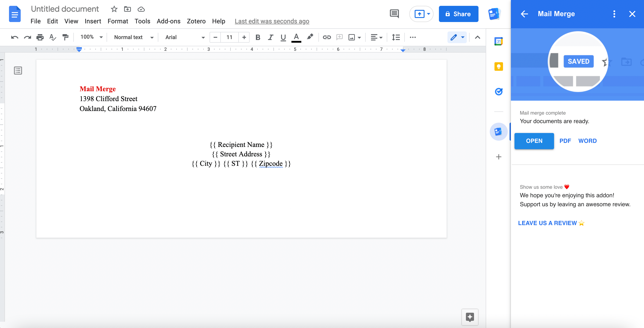The image size is (644, 328).
Task: Select the Add-ons menu item
Action: coord(168,21)
